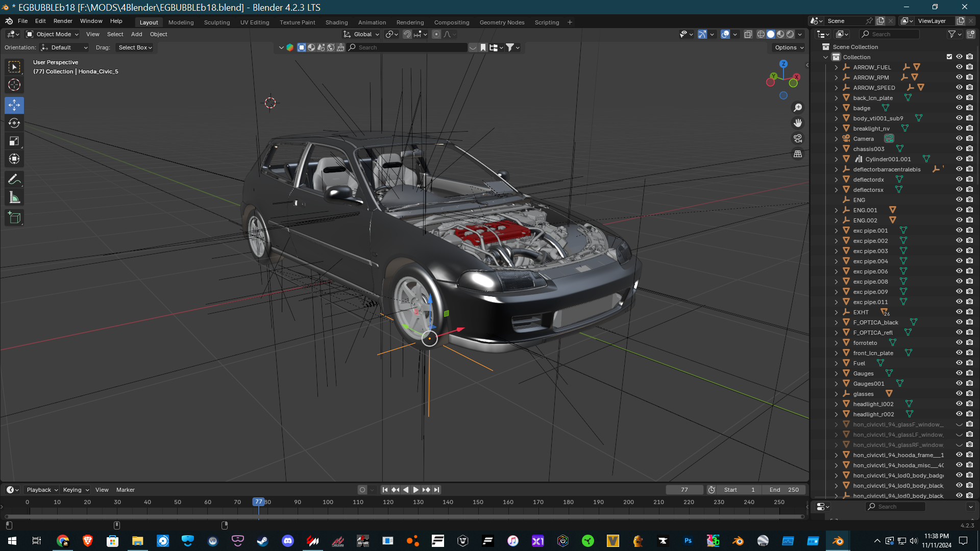Show hon_civicvti_94_glassF_window in viewport
980x551 pixels.
click(x=959, y=424)
